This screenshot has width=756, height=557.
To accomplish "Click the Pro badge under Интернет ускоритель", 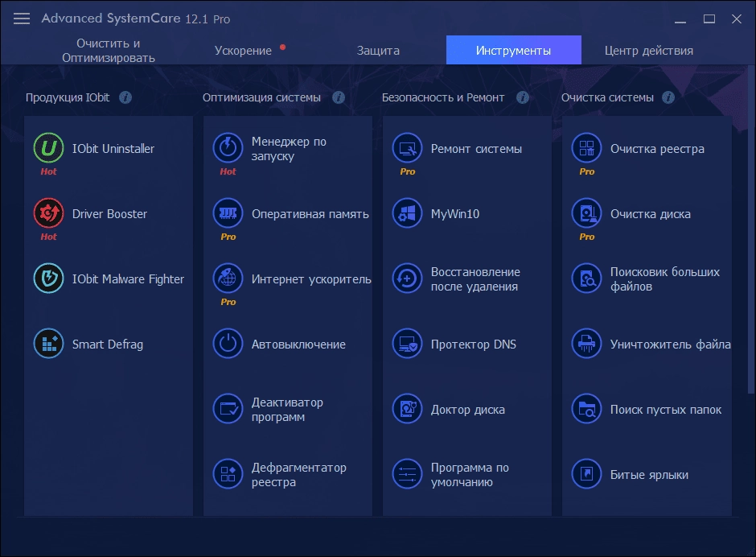I will (x=228, y=302).
